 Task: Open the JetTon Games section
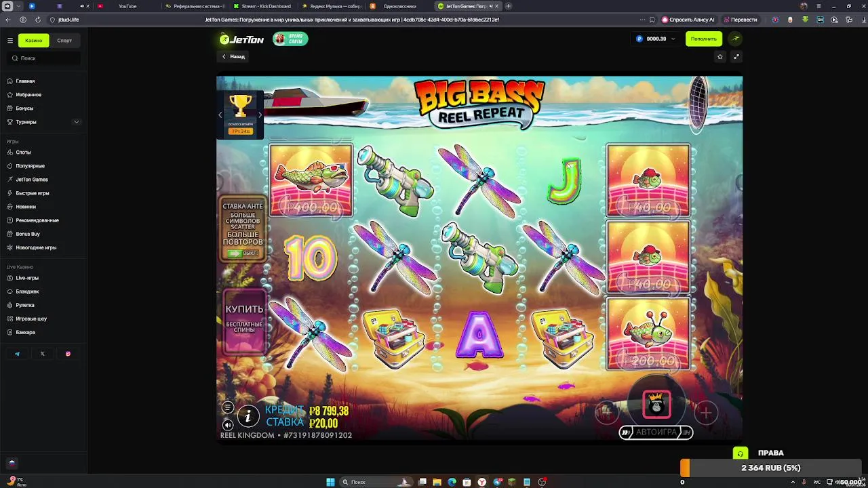(43, 180)
